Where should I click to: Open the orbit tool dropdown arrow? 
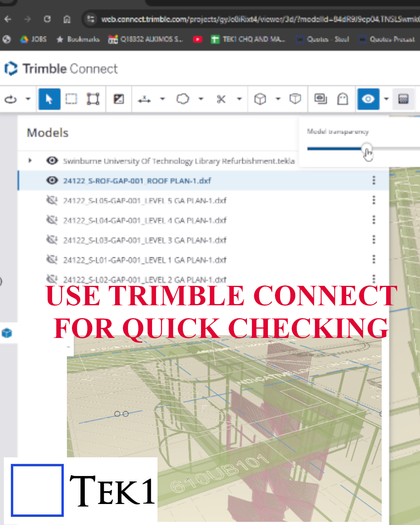28,99
